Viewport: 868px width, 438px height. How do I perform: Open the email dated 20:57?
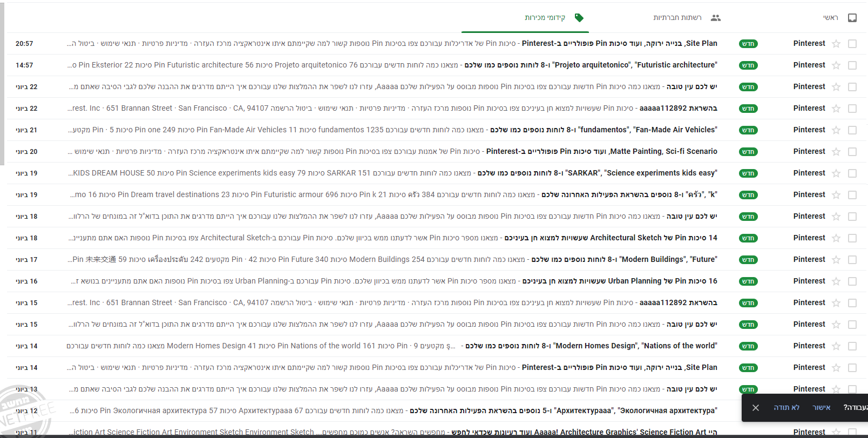coord(437,44)
